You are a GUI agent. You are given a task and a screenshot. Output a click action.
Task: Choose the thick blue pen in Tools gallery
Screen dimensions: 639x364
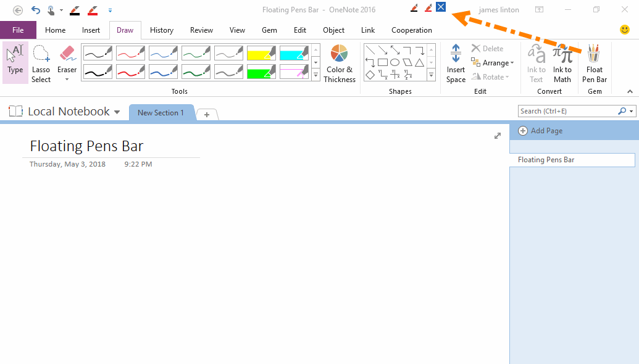[163, 72]
